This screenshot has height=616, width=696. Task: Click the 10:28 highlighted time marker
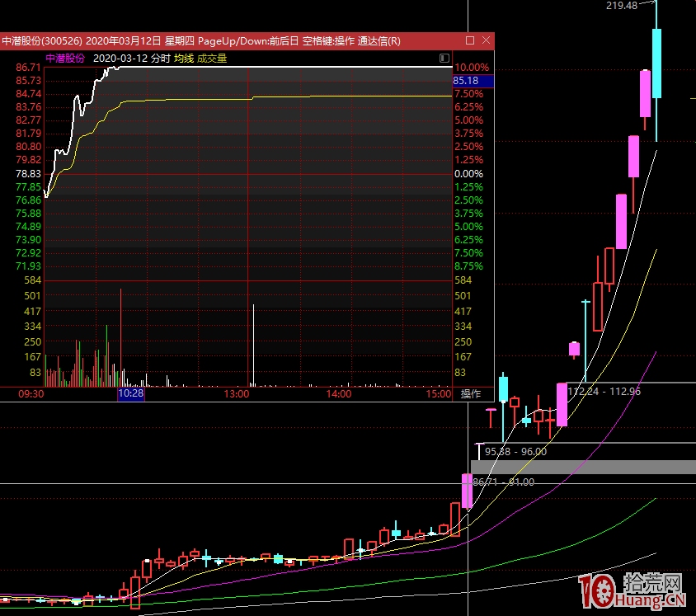(131, 394)
